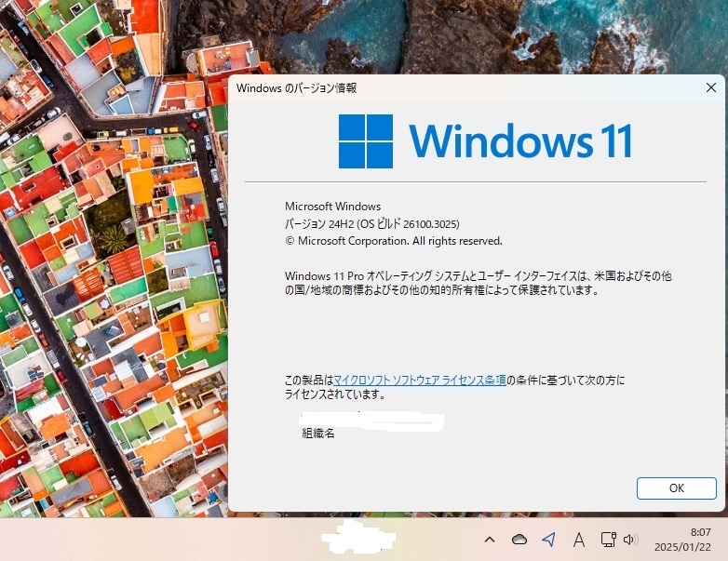Expand the hidden tray icons chevron
The image size is (728, 561).
coord(490,540)
